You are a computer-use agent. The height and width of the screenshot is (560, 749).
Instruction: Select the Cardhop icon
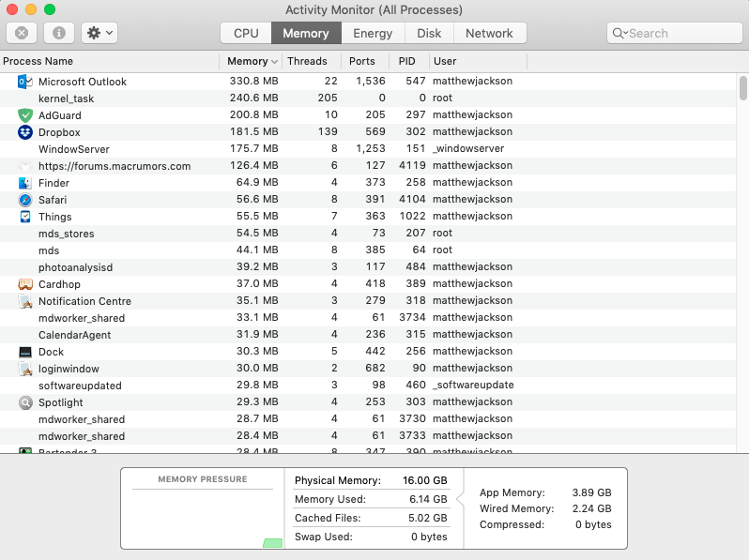tap(25, 284)
